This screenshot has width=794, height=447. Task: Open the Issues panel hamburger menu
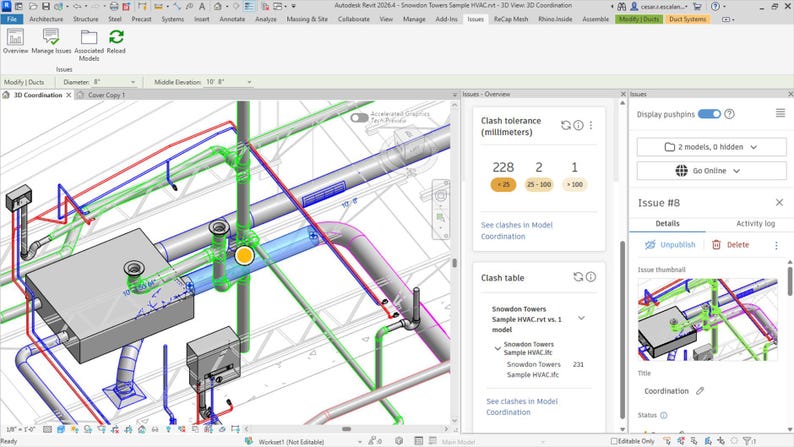click(x=780, y=113)
